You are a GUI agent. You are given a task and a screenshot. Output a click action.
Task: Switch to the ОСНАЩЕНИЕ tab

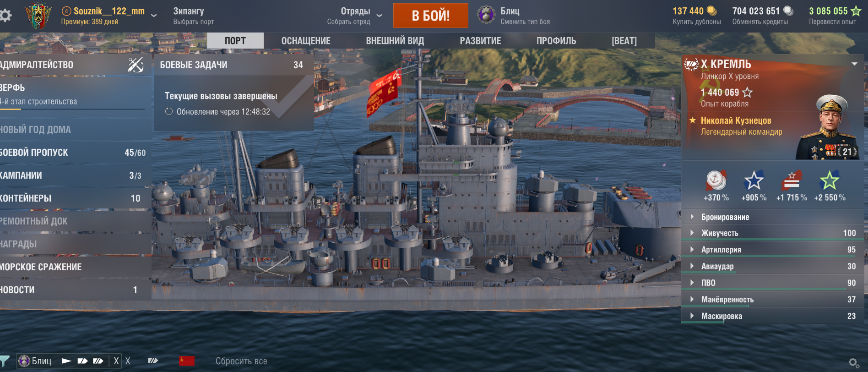coord(306,41)
